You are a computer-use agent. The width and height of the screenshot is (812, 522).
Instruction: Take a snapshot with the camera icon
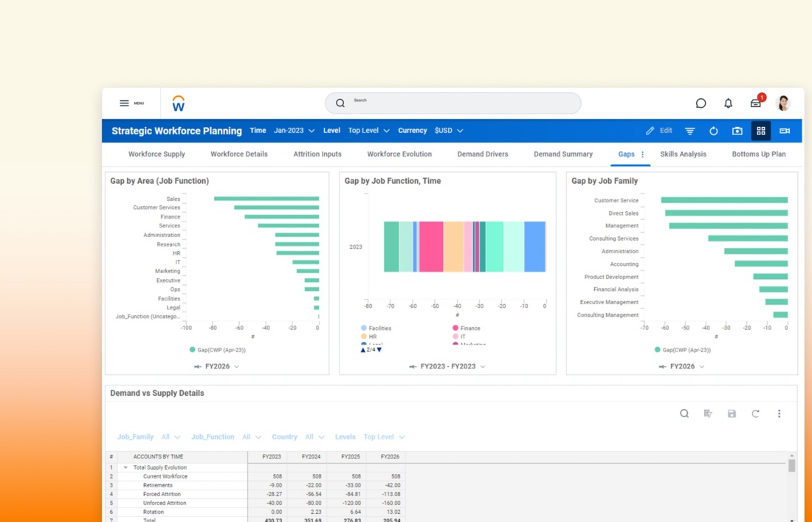tap(737, 131)
